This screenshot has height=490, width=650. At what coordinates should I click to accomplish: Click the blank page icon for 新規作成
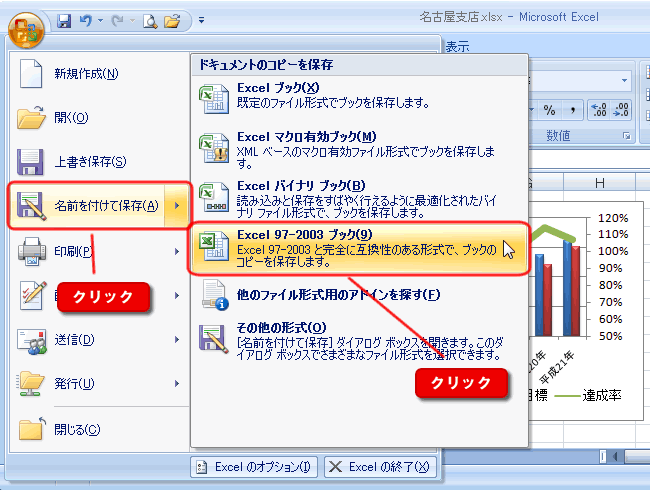click(x=31, y=73)
